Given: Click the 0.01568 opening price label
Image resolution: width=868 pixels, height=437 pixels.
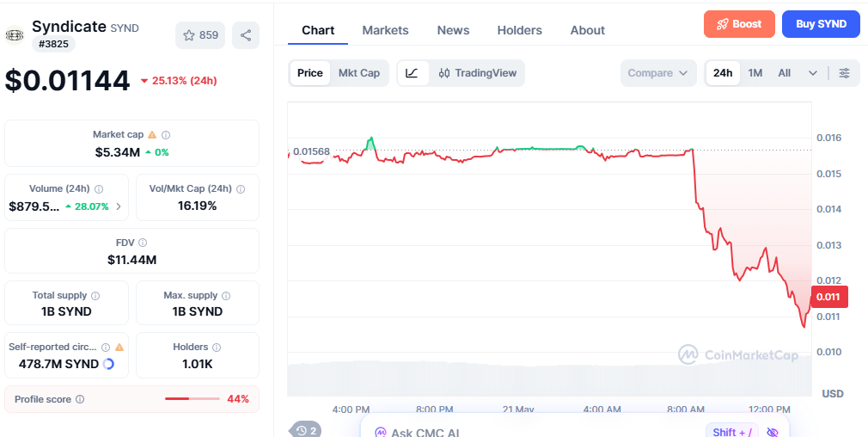Looking at the screenshot, I should (311, 151).
